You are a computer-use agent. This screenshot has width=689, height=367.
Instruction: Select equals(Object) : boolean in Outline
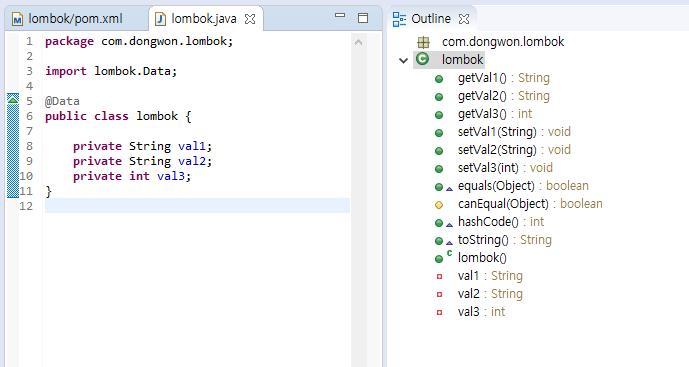pos(523,186)
